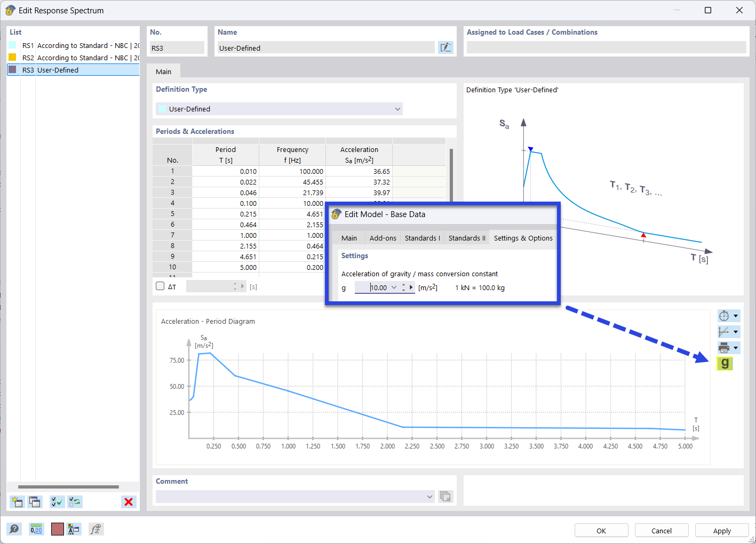Expand the Comment dropdown
The height and width of the screenshot is (544, 756).
point(429,496)
